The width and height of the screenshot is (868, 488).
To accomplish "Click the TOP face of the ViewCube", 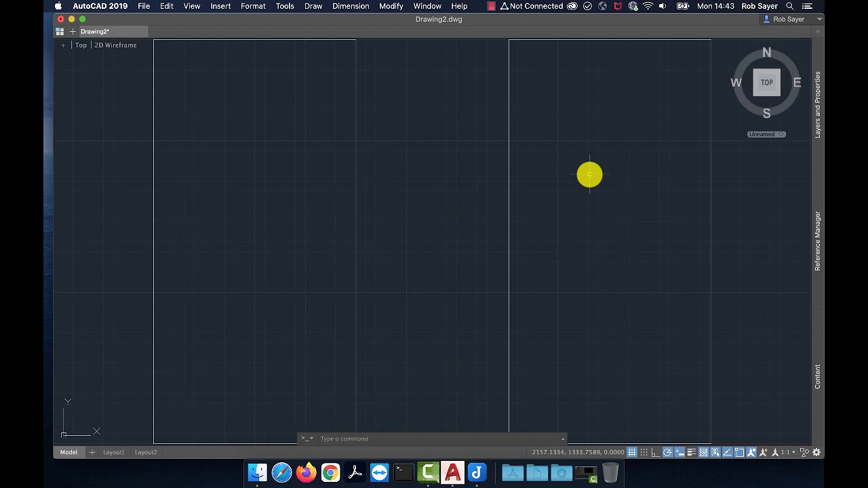I will coord(766,83).
